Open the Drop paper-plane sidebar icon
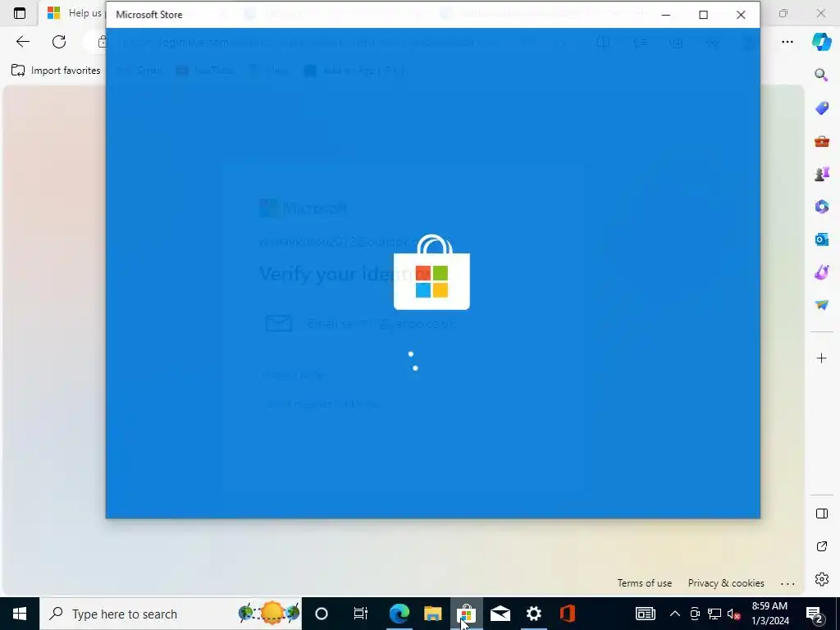 (x=821, y=305)
